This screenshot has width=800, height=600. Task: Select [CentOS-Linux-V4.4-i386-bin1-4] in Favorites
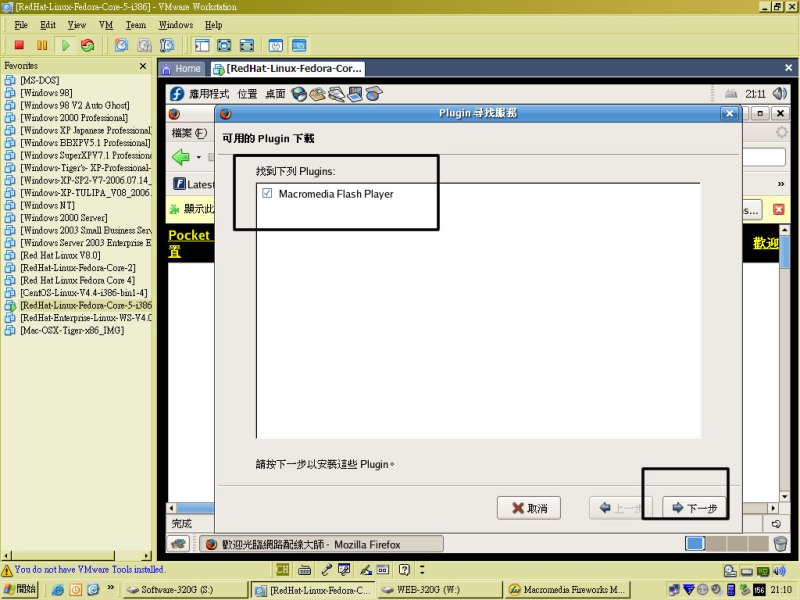84,293
